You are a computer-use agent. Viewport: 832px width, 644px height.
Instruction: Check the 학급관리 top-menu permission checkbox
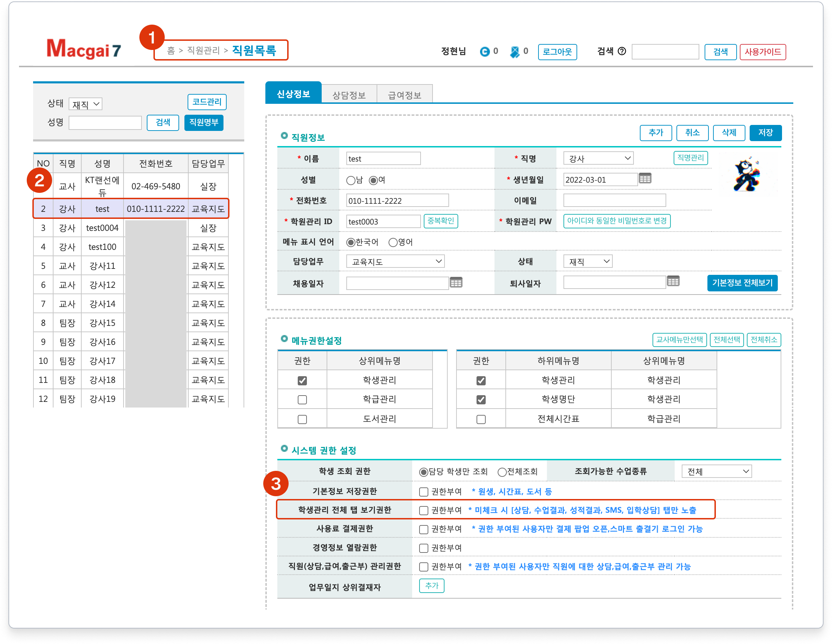pos(302,399)
